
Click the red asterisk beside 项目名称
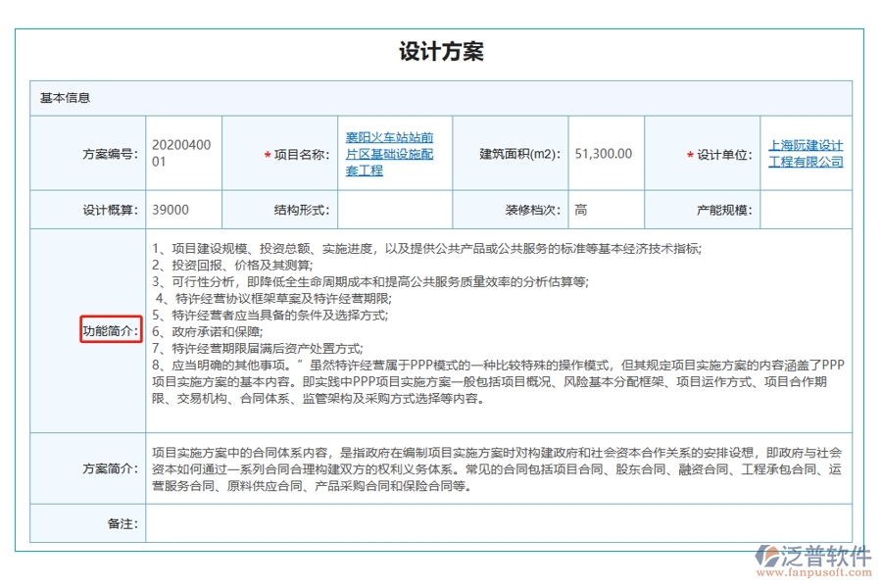point(267,153)
